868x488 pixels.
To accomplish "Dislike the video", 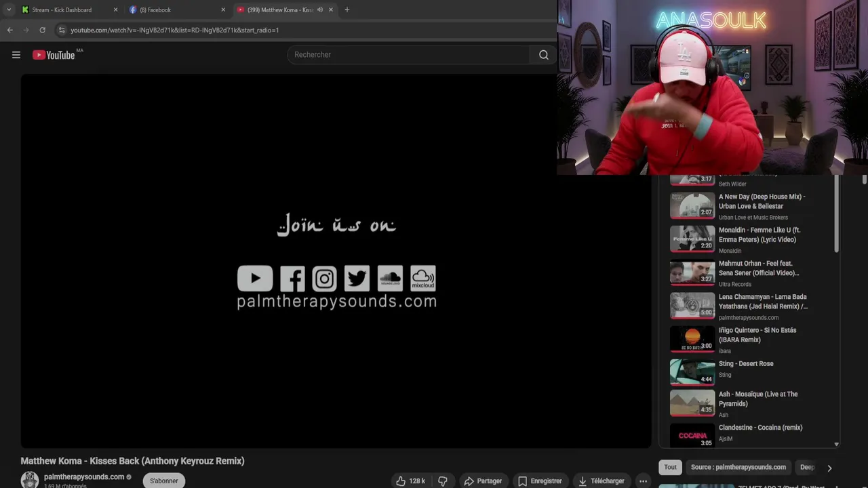I will click(443, 481).
